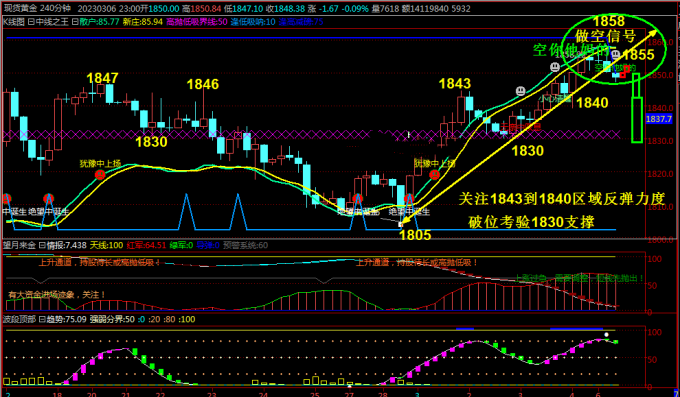Select the green hollow candlestick drawing at chart right

[636, 108]
